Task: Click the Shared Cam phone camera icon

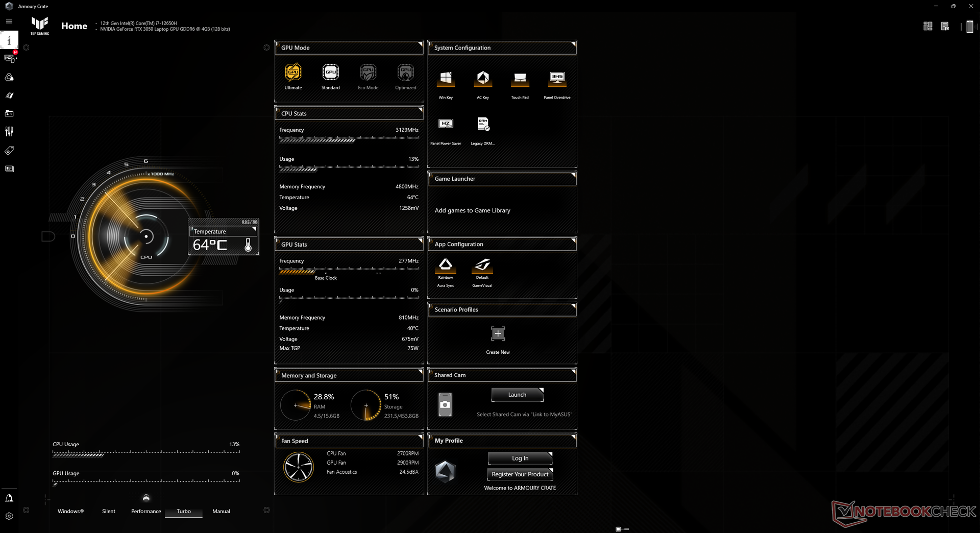Action: [445, 404]
